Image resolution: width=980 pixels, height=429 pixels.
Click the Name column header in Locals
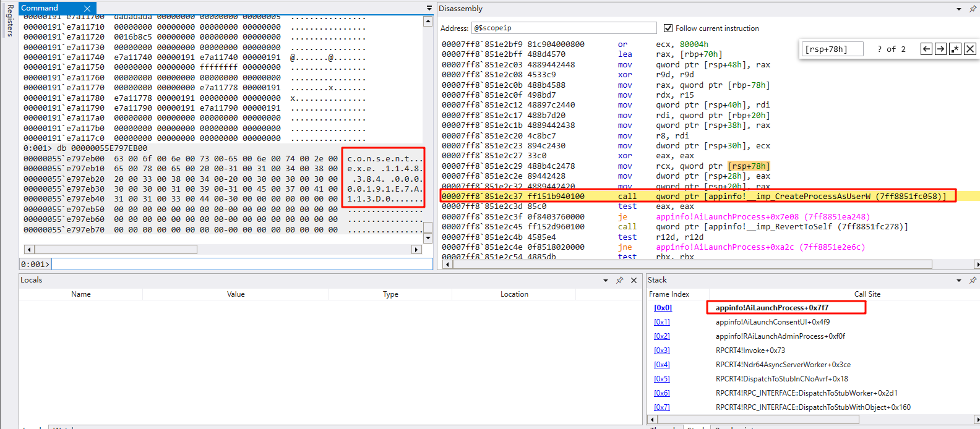coord(81,294)
